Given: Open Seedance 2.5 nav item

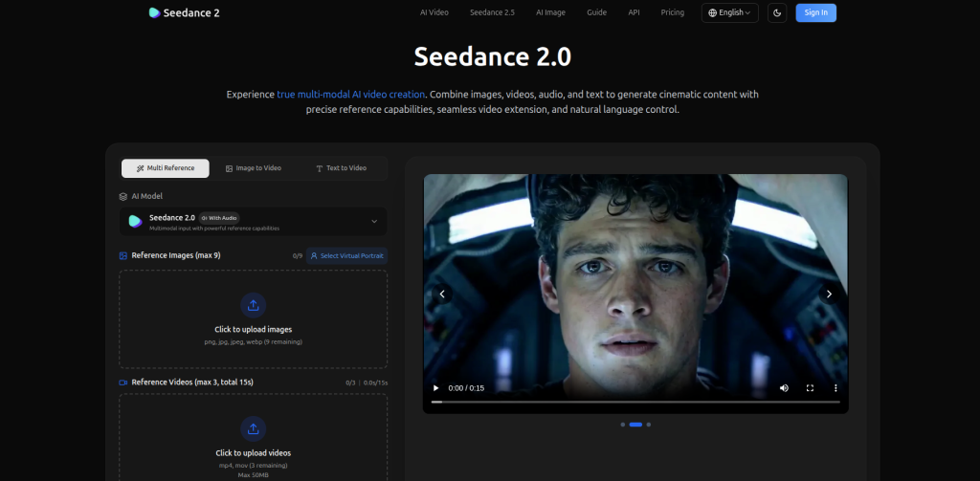Looking at the screenshot, I should [493, 12].
